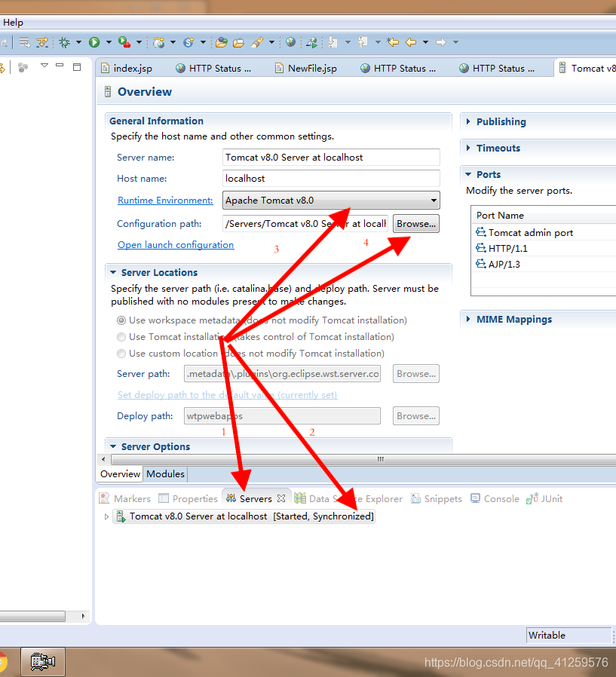Click the New Dynamic Web Project icon
This screenshot has height=677, width=616.
159,42
